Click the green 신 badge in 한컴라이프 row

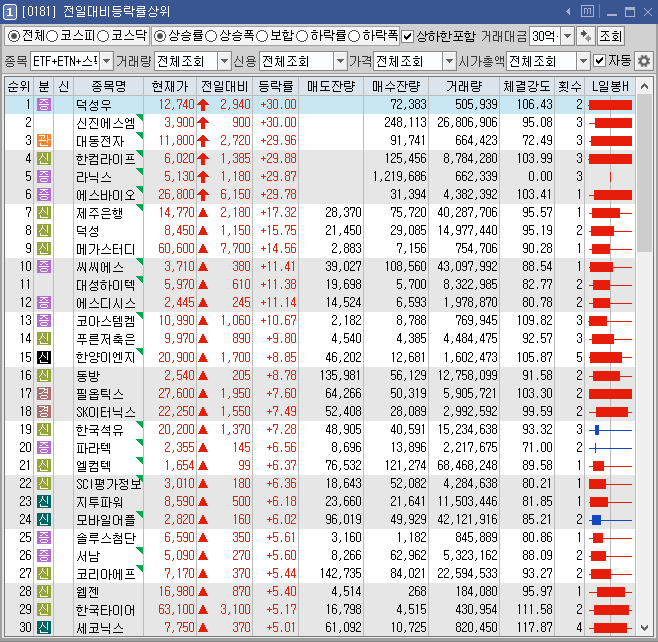tap(44, 158)
